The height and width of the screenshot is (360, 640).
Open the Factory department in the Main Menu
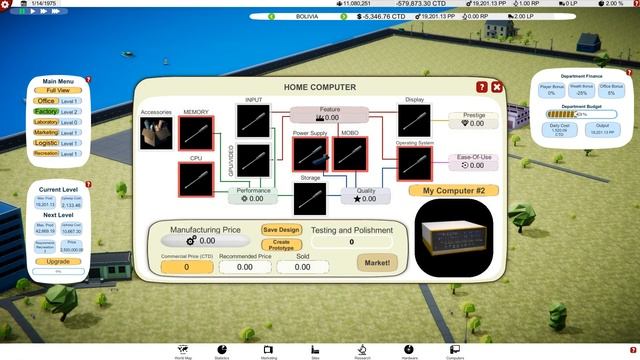point(46,111)
